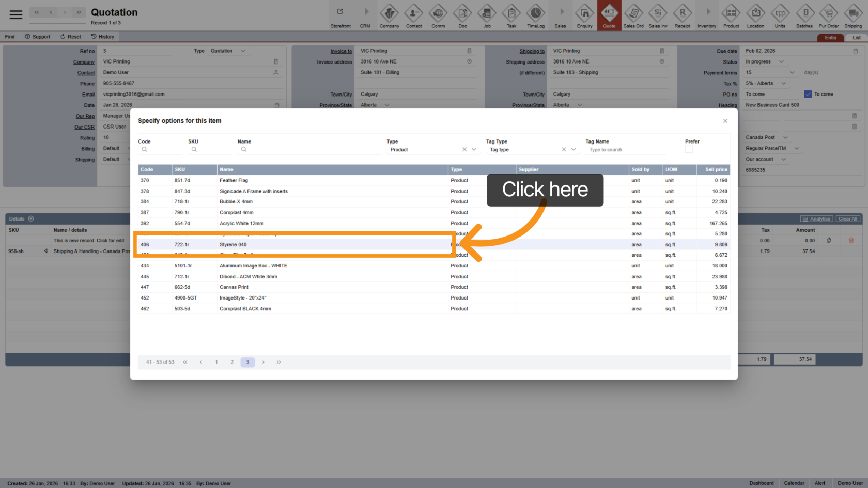
Task: Tick the Prefer checkbox in dialog
Action: 688,150
